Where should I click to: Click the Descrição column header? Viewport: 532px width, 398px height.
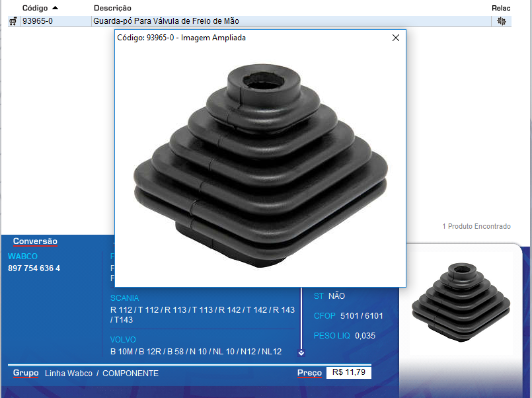pos(112,8)
